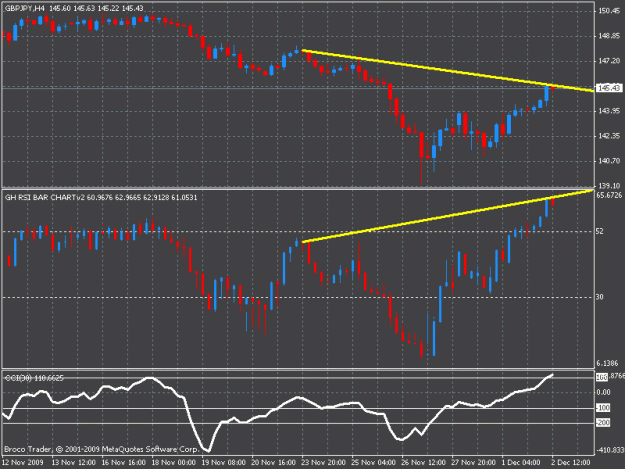Click the CCI -100 level label
Image resolution: width=625 pixels, height=469 pixels.
tap(603, 408)
